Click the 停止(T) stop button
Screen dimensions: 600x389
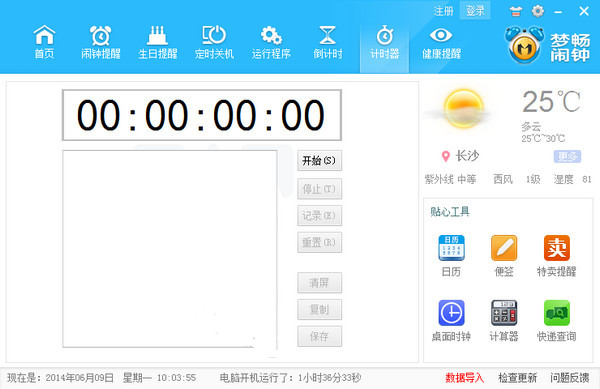point(320,189)
